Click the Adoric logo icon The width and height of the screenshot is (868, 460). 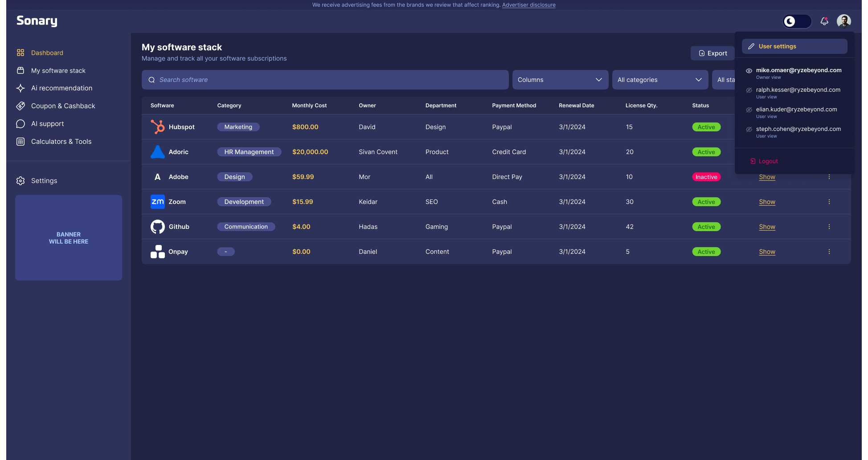click(157, 152)
